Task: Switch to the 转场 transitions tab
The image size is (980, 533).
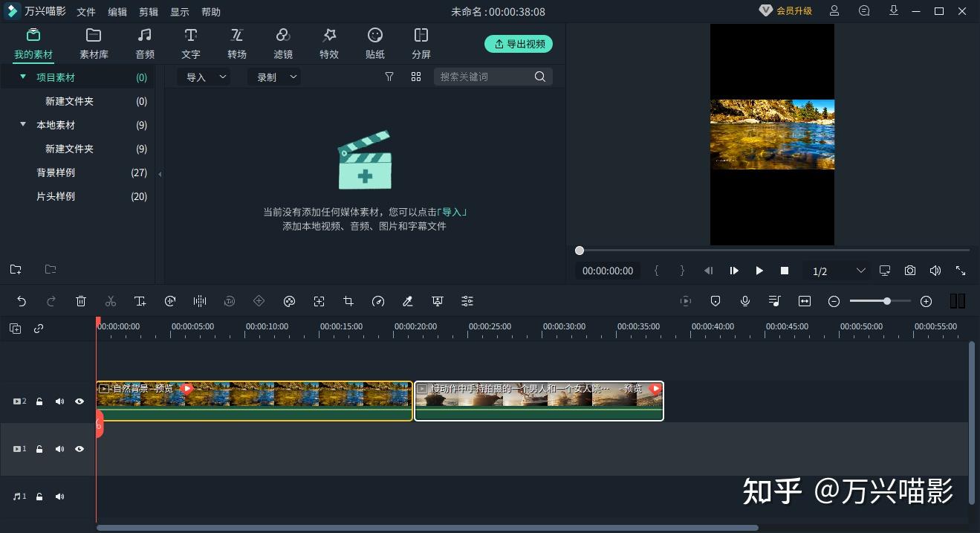Action: 237,44
